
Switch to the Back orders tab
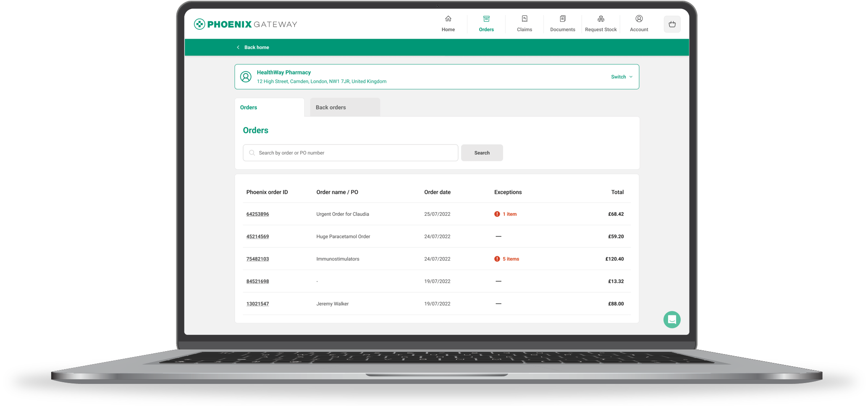click(x=330, y=107)
